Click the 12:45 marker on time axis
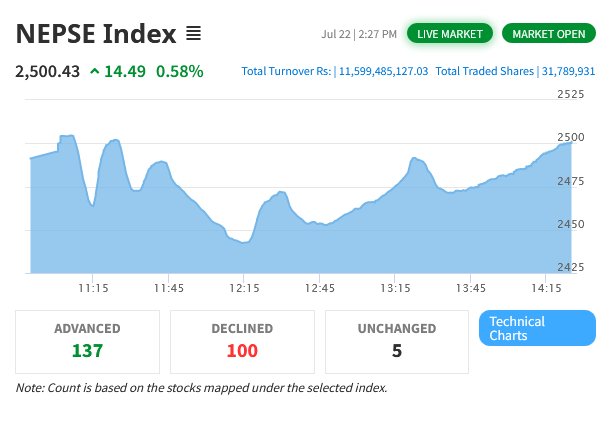The image size is (610, 433). (x=319, y=288)
